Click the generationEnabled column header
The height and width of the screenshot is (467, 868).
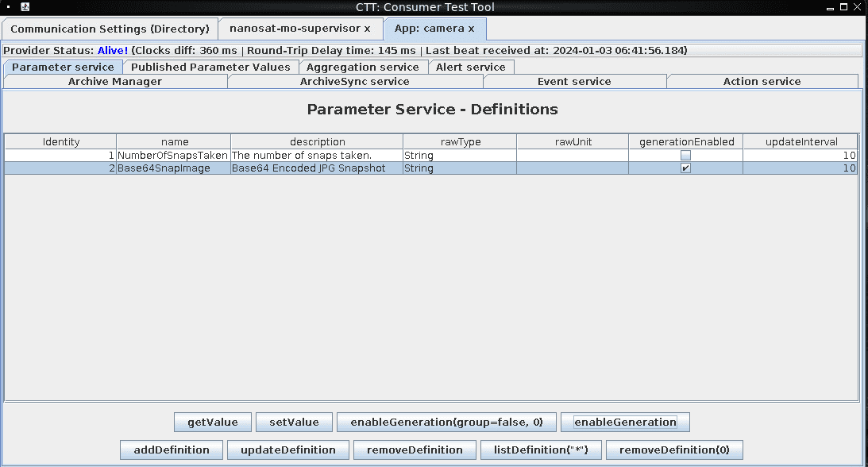tap(686, 141)
